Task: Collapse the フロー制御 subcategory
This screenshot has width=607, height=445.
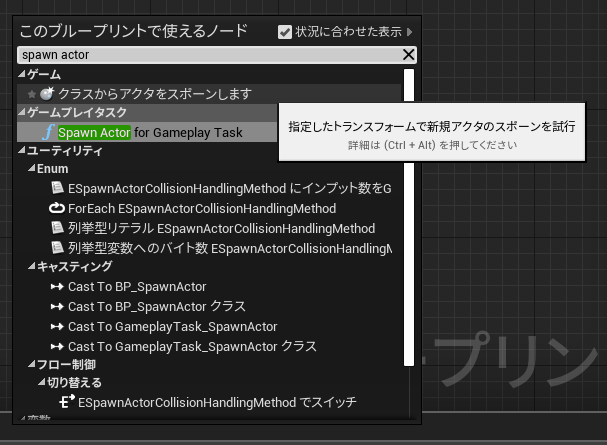Action: [x=31, y=364]
